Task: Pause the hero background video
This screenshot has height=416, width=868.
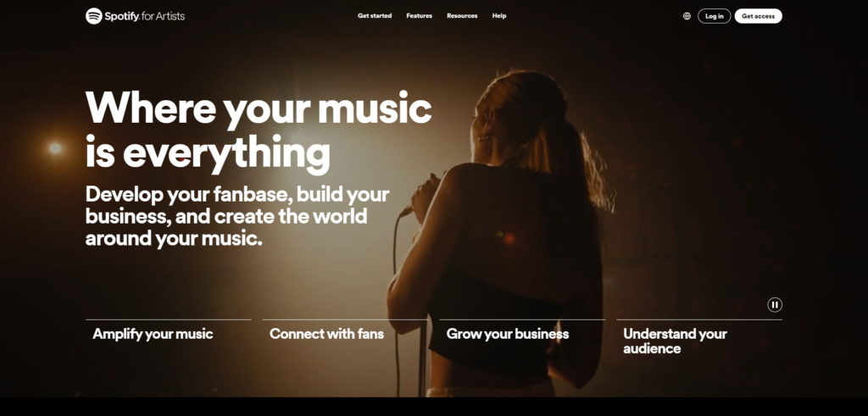Action: 775,305
